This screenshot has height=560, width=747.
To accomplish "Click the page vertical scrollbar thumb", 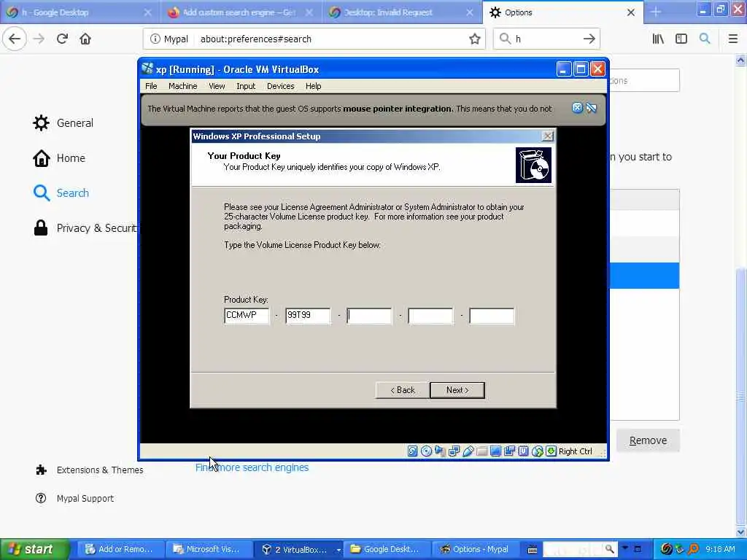I will point(741,395).
